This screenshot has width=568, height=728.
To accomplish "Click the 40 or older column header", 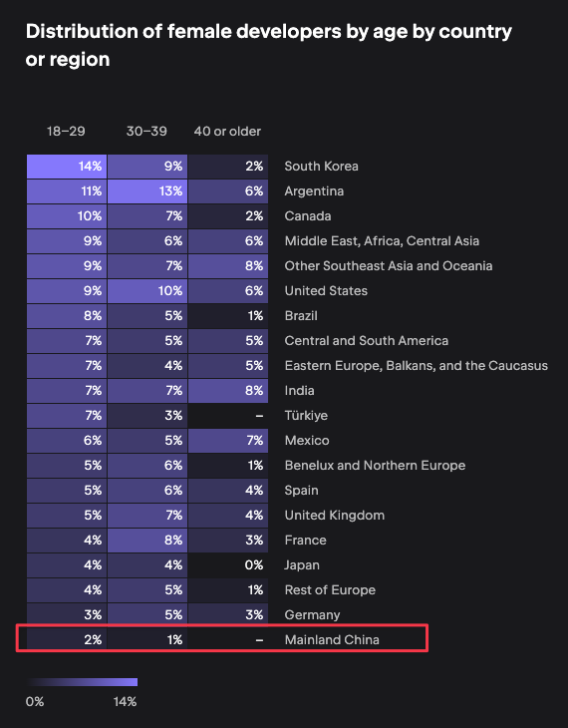I will coord(227,132).
